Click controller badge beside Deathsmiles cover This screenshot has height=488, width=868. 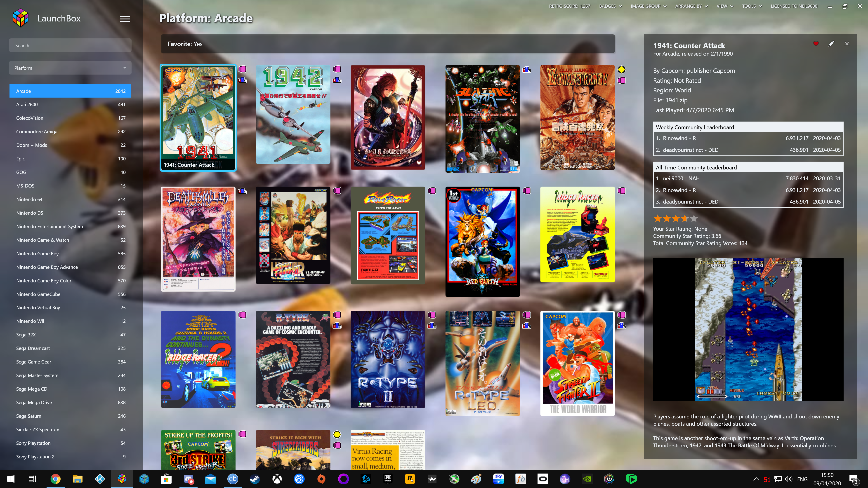tap(242, 191)
